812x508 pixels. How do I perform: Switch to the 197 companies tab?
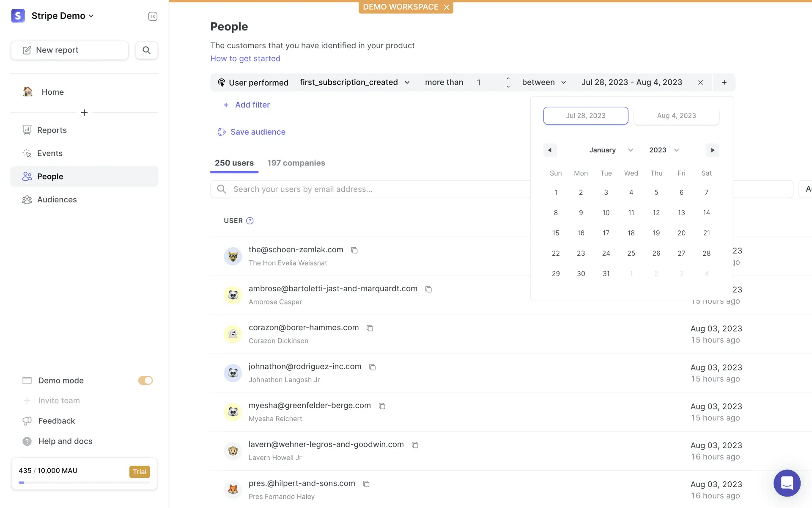(x=296, y=163)
